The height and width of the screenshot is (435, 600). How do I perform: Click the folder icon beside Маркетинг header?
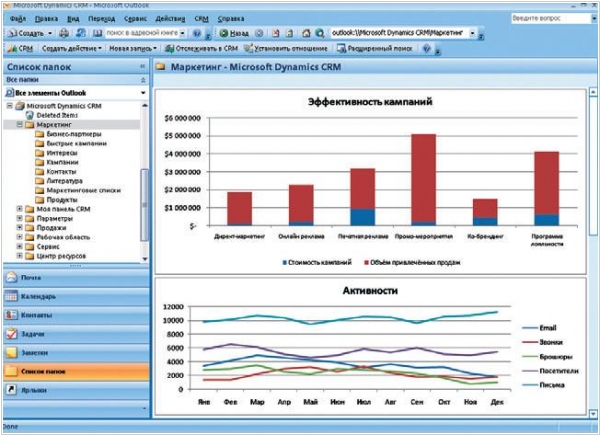(x=160, y=67)
